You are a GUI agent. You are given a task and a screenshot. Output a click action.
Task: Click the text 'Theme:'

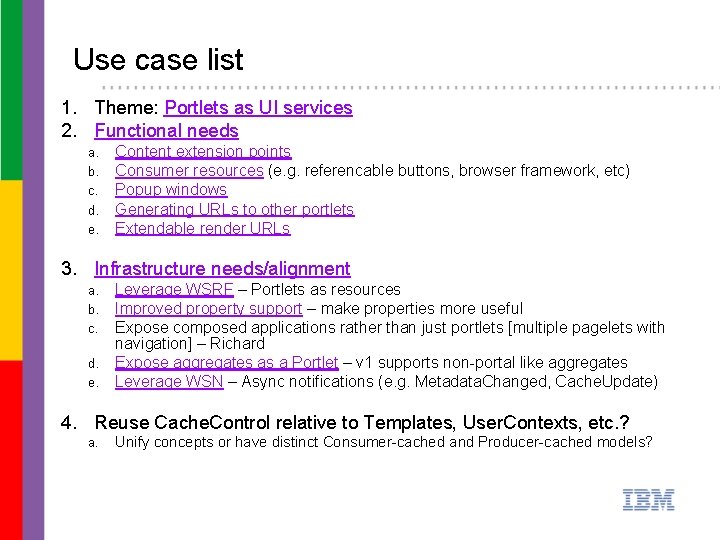point(126,107)
